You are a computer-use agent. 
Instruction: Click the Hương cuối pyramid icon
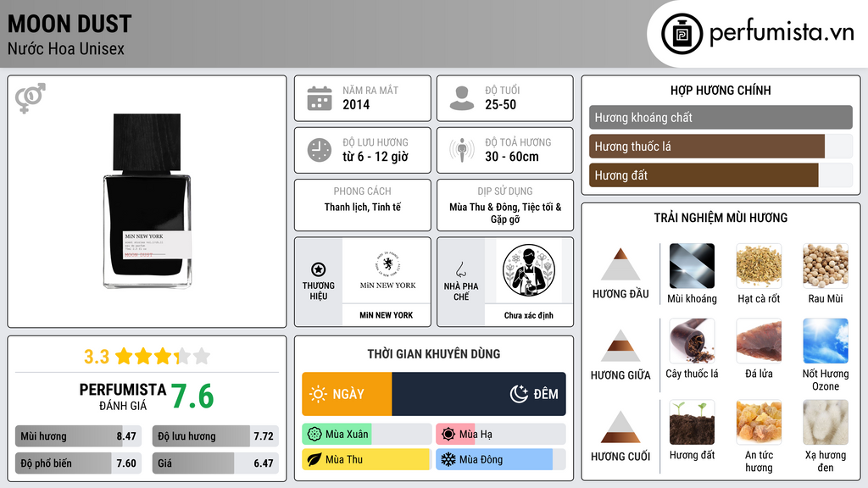620,427
